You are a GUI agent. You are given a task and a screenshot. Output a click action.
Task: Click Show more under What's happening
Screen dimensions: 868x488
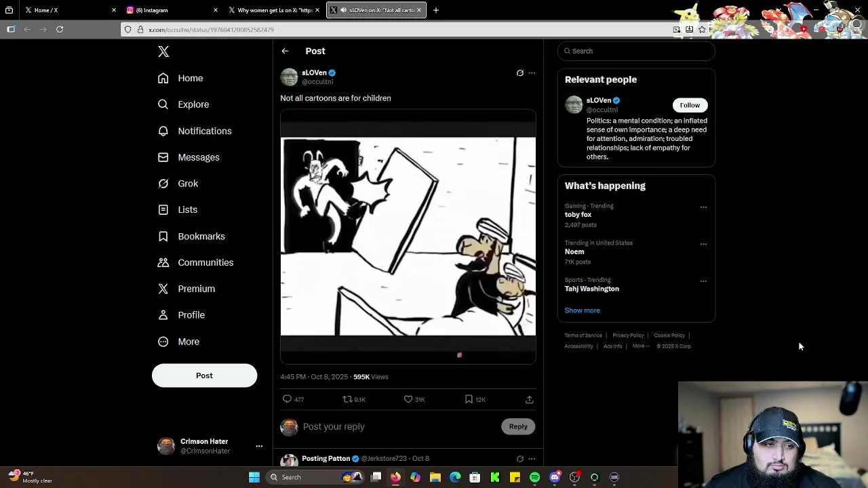point(583,310)
